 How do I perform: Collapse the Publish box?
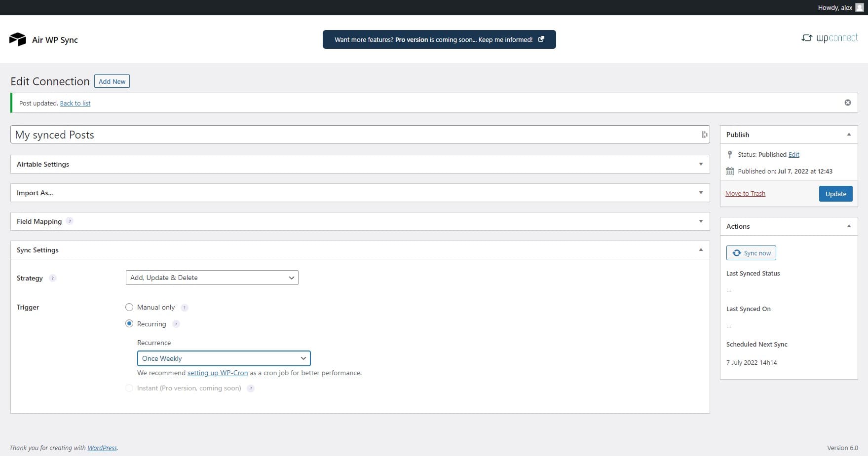[x=849, y=135]
